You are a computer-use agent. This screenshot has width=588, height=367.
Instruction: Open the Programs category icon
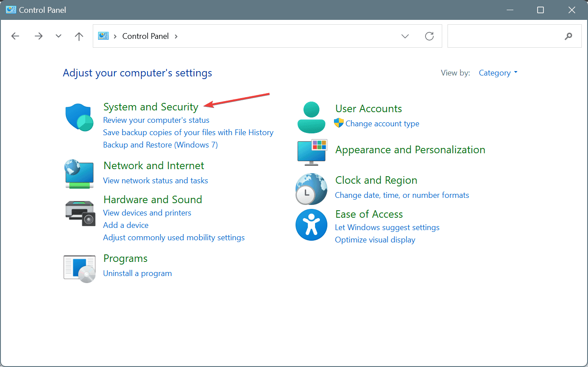click(x=80, y=268)
